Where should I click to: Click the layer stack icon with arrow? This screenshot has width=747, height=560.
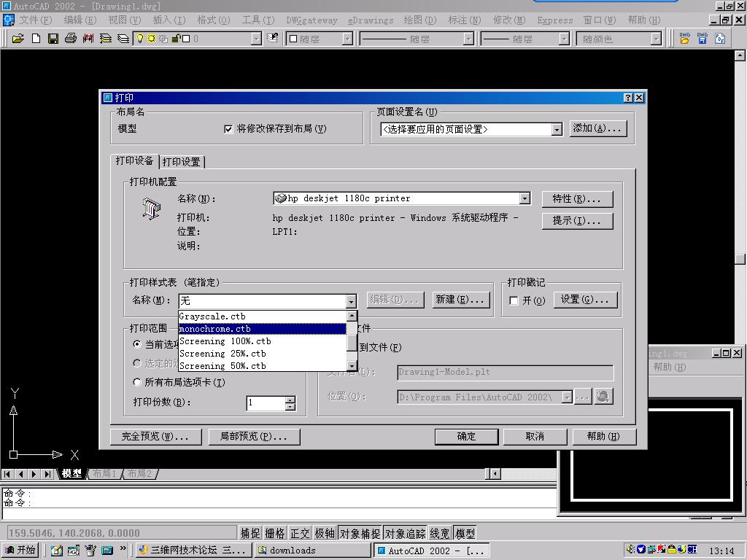tap(105, 39)
